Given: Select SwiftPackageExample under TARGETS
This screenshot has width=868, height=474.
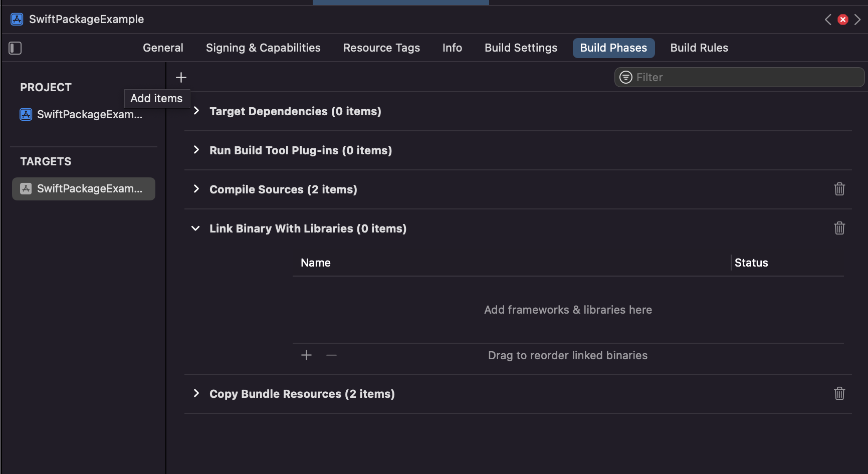Looking at the screenshot, I should (x=84, y=189).
